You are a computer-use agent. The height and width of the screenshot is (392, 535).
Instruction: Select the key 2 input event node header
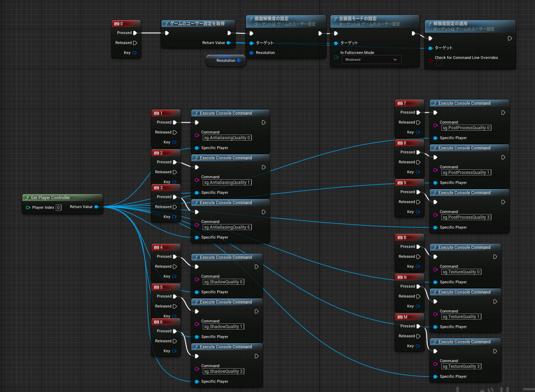[166, 153]
